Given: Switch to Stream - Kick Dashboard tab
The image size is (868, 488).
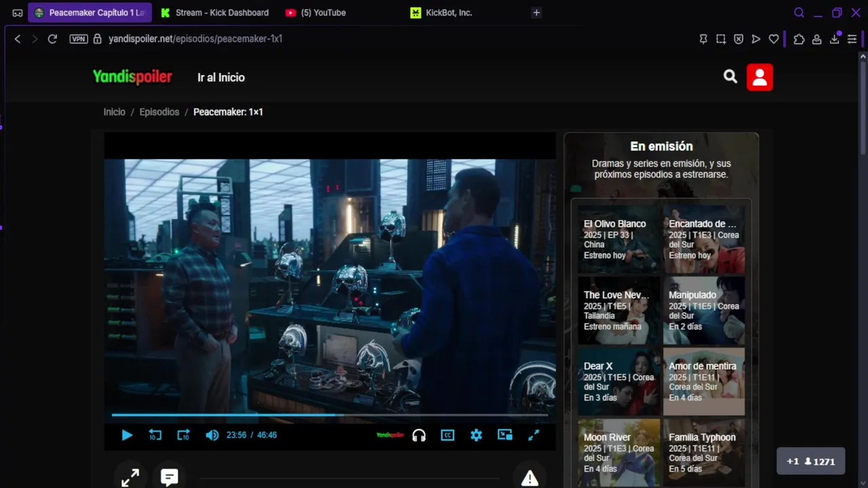Looking at the screenshot, I should [x=215, y=12].
